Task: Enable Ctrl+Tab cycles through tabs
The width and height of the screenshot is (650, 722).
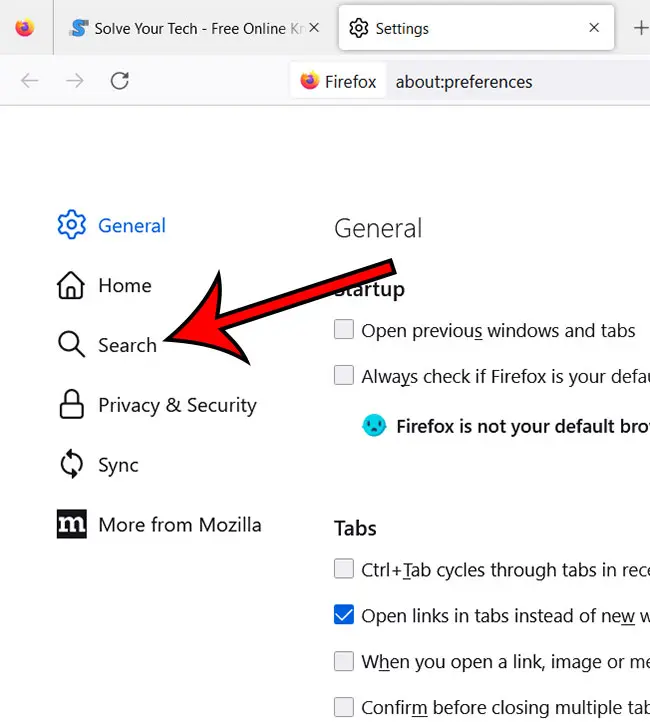Action: (344, 569)
